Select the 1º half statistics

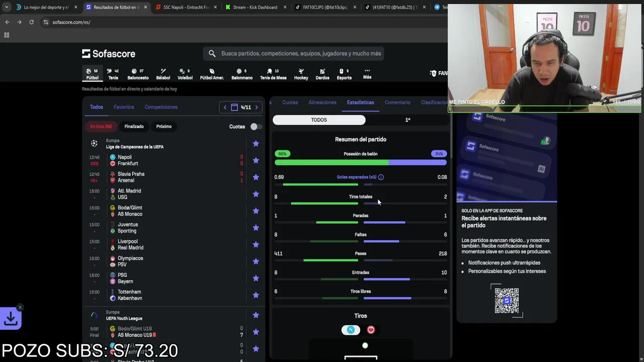coord(408,120)
